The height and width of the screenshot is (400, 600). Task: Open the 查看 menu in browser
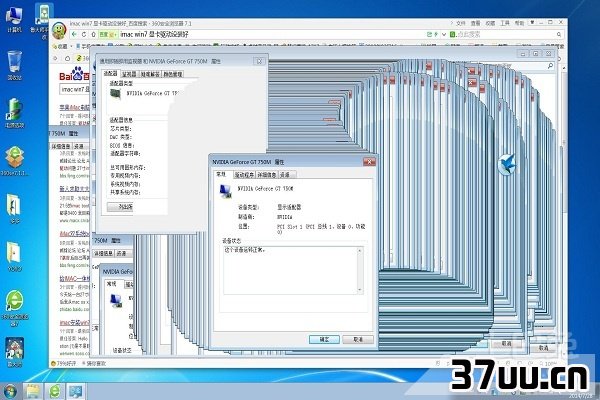click(476, 23)
